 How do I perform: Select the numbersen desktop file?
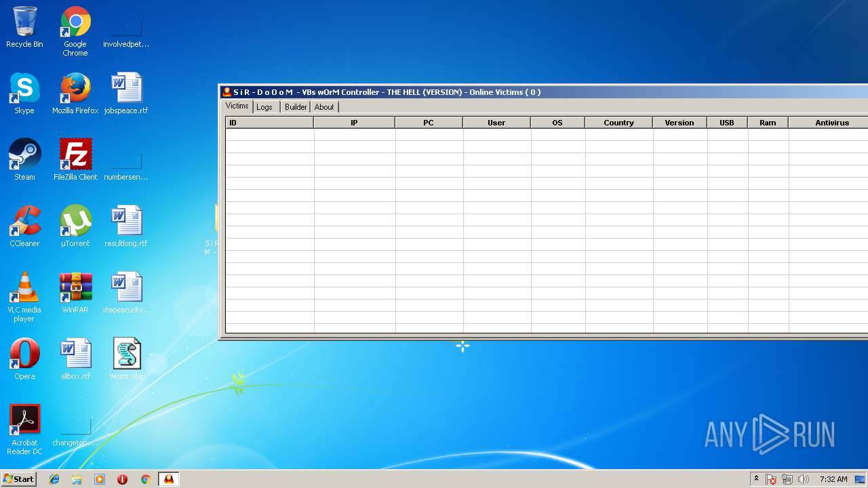[x=126, y=167]
